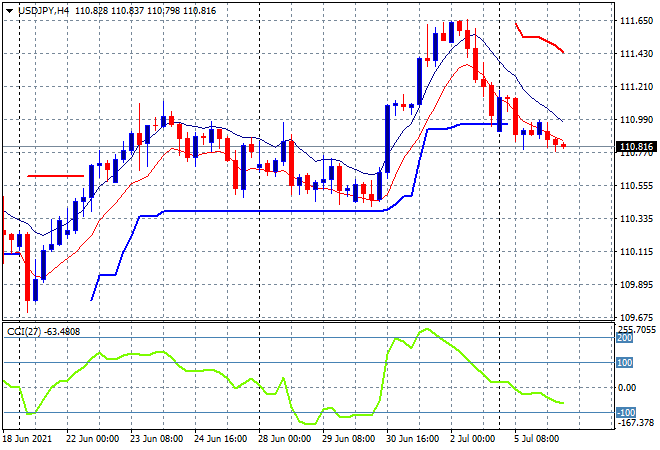Click the 0.00 CCI scale value

coord(627,388)
